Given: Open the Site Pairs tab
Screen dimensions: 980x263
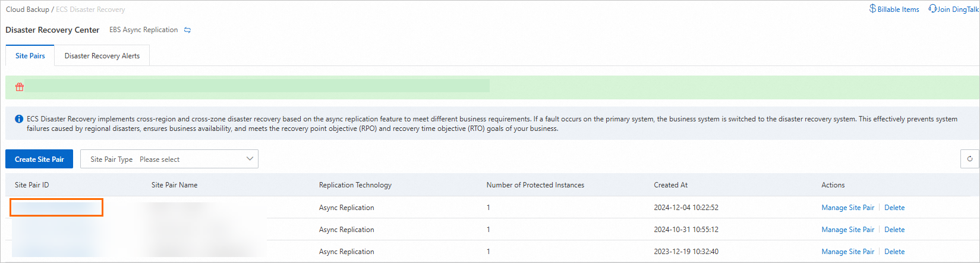Looking at the screenshot, I should tap(30, 56).
